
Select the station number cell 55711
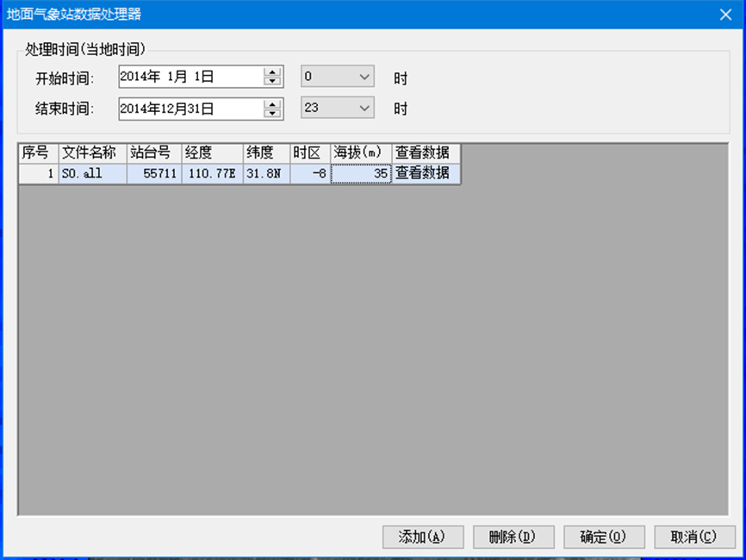pyautogui.click(x=154, y=173)
